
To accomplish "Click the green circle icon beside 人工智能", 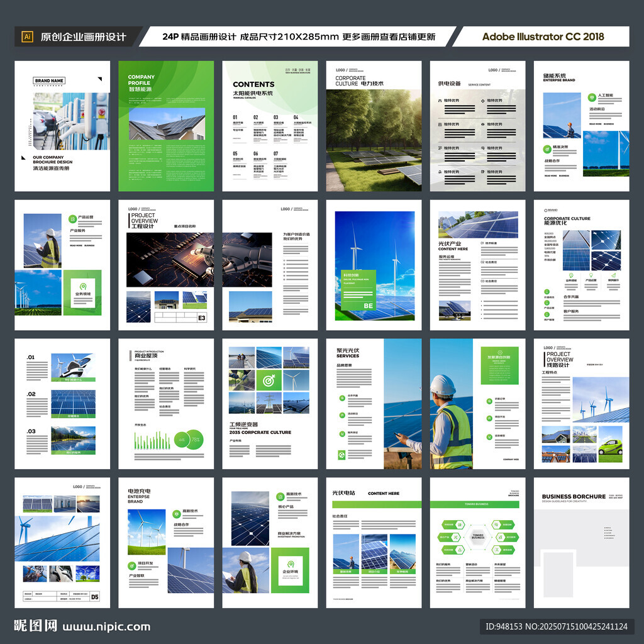I will 592,97.
